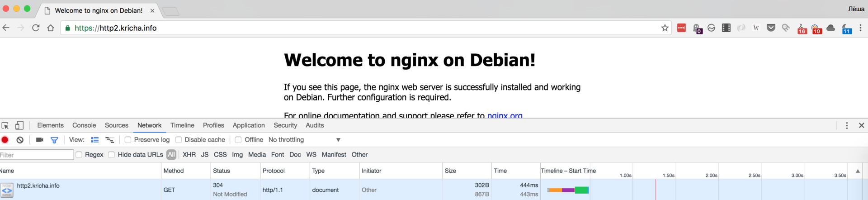Click the green lock security icon
The width and height of the screenshot is (868, 200).
[68, 28]
